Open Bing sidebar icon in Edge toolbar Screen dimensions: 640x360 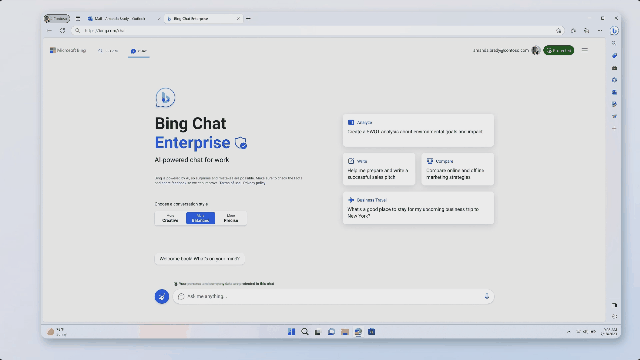614,31
